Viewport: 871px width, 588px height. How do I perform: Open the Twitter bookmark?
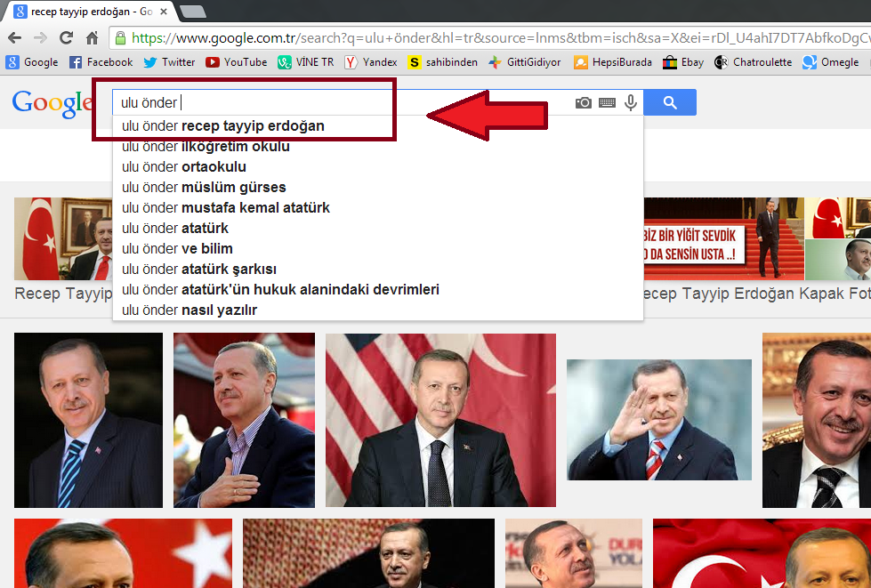169,62
